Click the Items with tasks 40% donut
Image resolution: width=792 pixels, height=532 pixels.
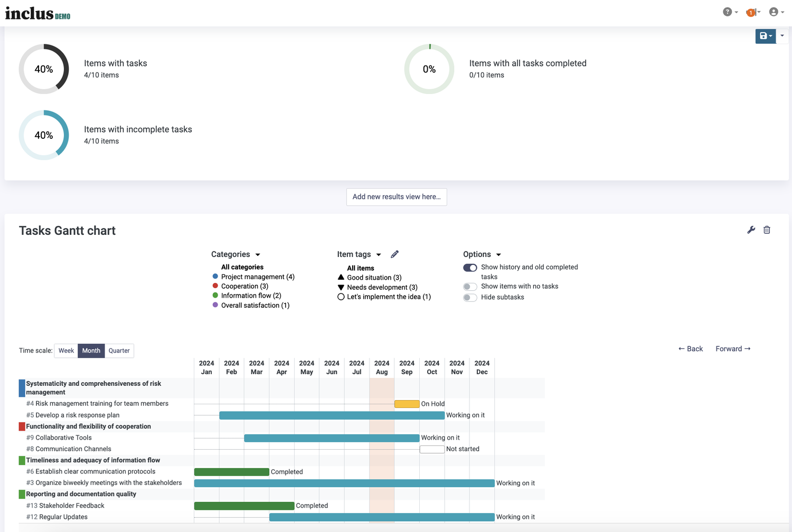point(44,69)
